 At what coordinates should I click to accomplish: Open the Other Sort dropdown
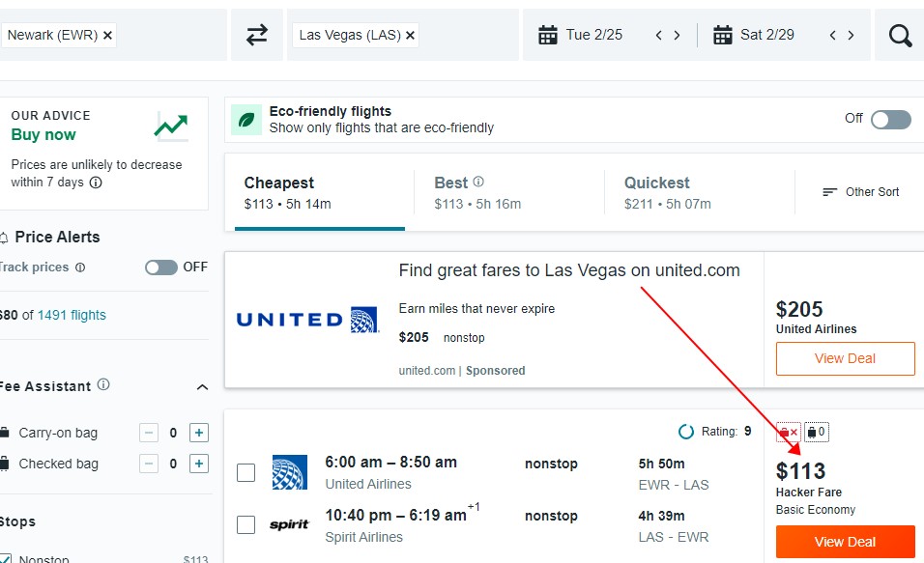click(x=860, y=192)
